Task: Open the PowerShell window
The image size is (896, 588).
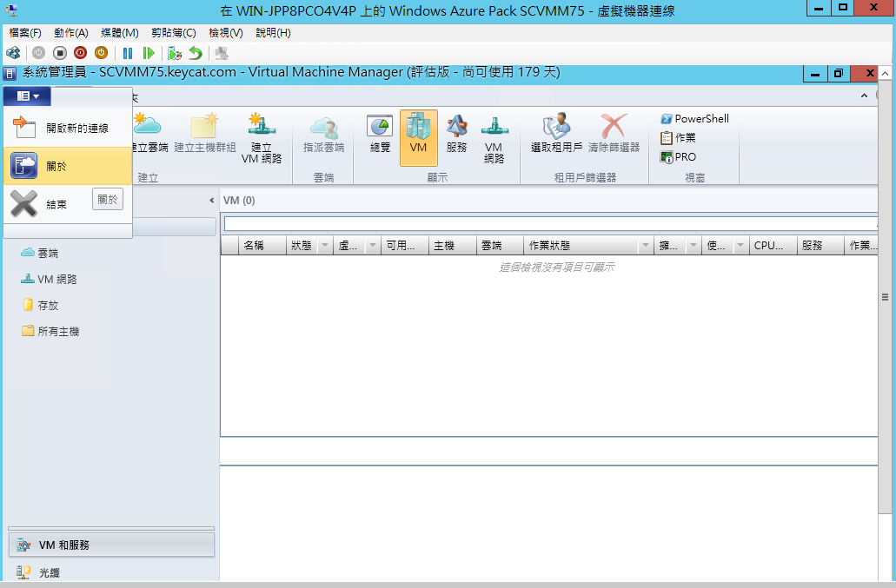Action: 694,119
